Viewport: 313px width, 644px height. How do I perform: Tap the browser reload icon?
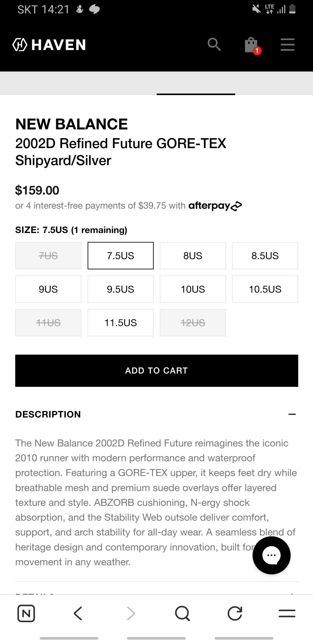pos(234,613)
